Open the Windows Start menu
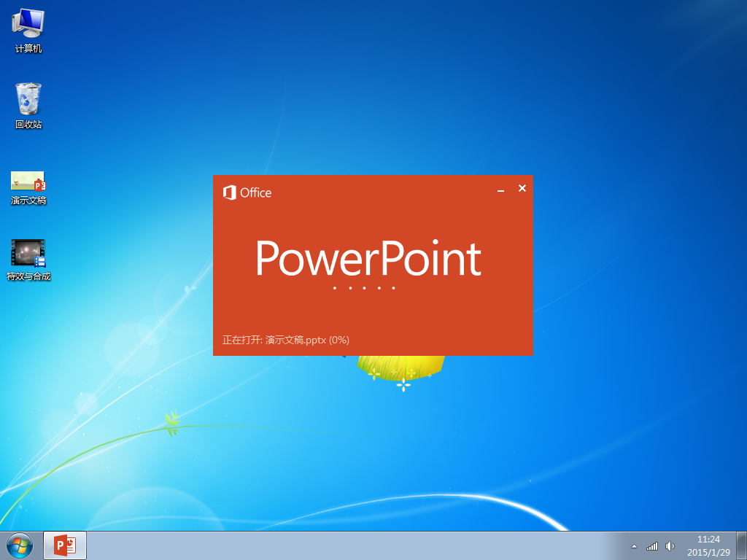This screenshot has width=747, height=560. pyautogui.click(x=20, y=545)
